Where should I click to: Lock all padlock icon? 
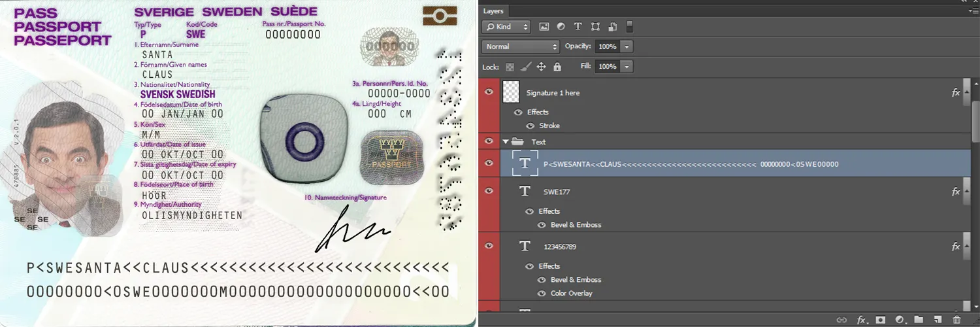point(557,67)
